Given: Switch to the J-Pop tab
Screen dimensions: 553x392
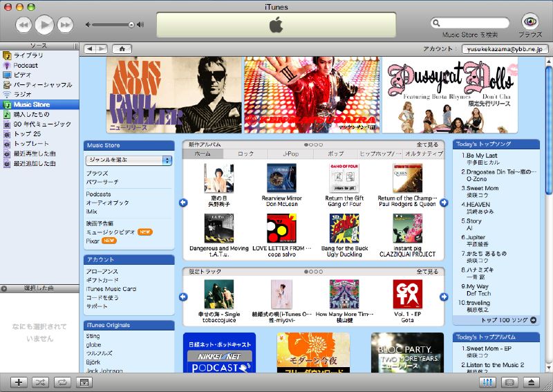Looking at the screenshot, I should click(290, 154).
